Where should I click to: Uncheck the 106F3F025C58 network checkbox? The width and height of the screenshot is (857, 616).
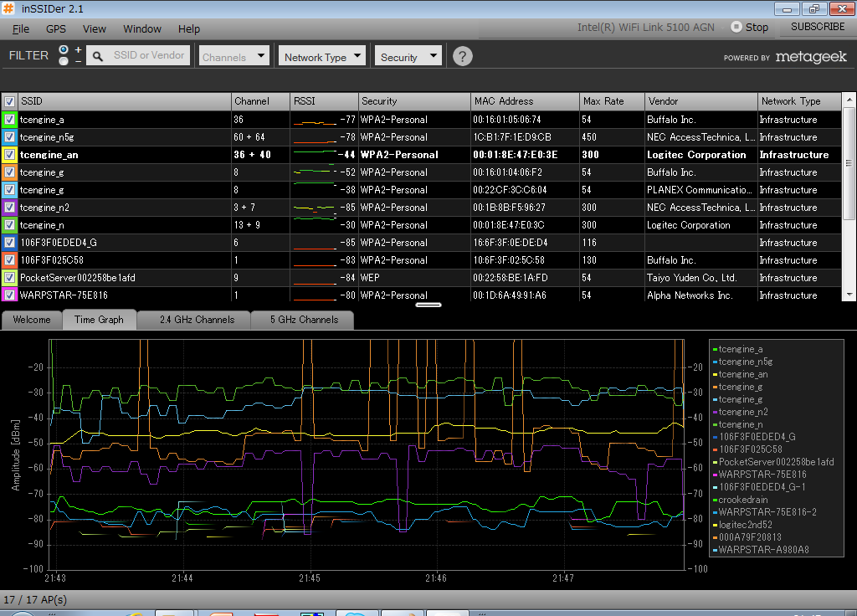click(x=9, y=260)
